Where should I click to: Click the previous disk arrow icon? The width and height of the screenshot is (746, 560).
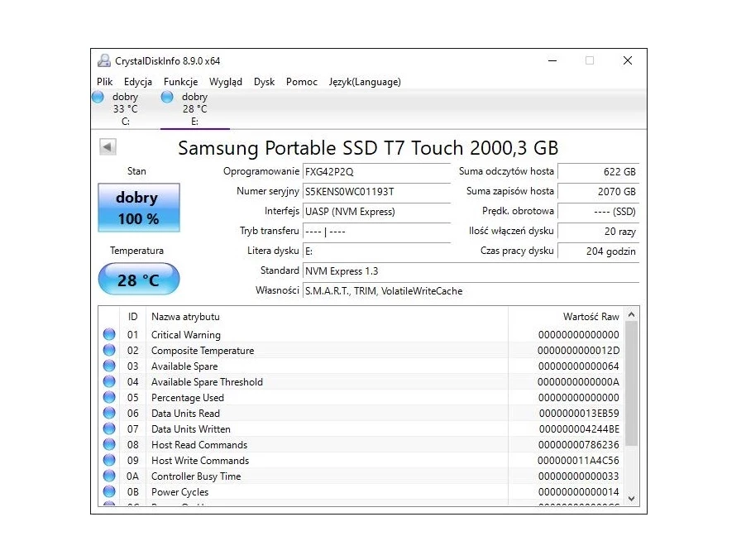point(108,147)
